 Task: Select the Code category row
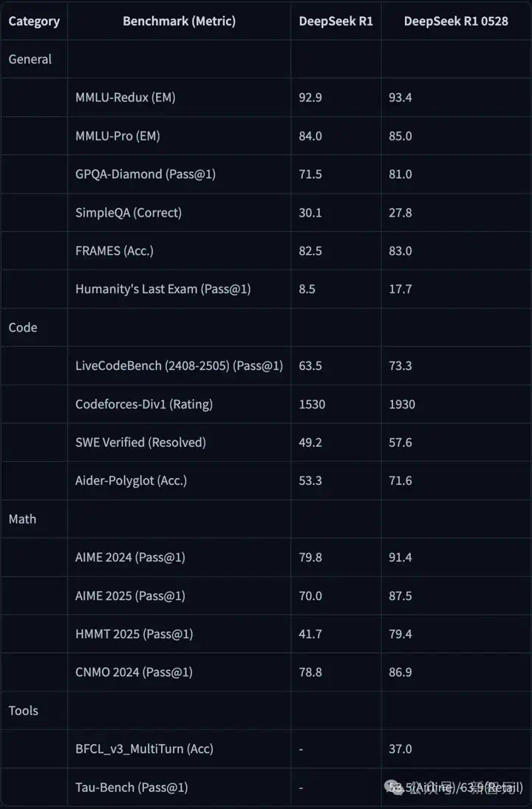(x=266, y=327)
